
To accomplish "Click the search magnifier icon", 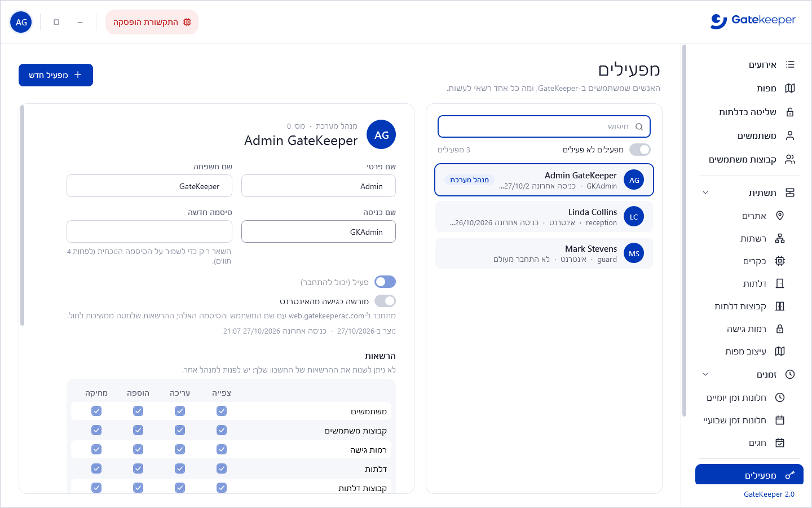I will pos(639,126).
